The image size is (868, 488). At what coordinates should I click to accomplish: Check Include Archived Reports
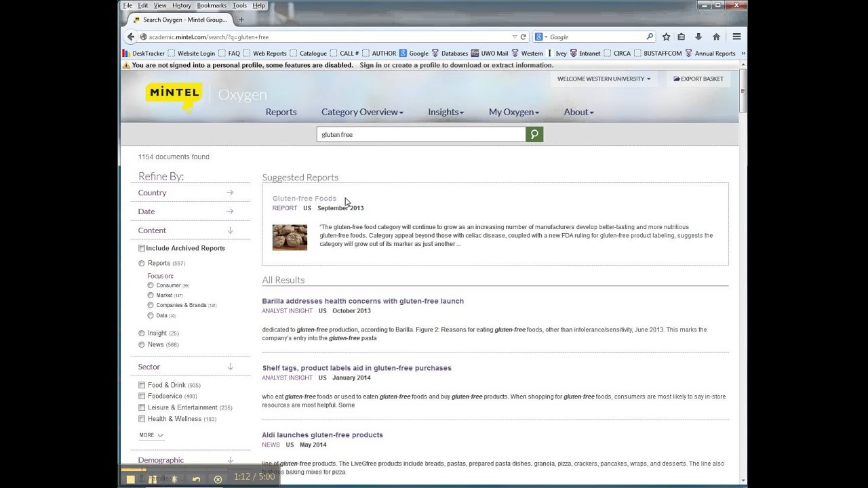click(x=142, y=248)
